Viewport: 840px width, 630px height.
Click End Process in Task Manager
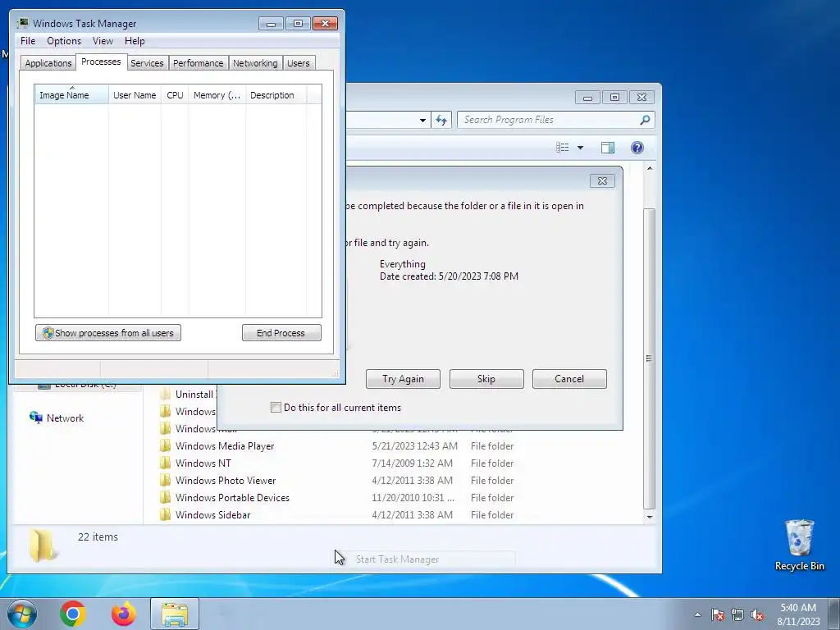[281, 333]
